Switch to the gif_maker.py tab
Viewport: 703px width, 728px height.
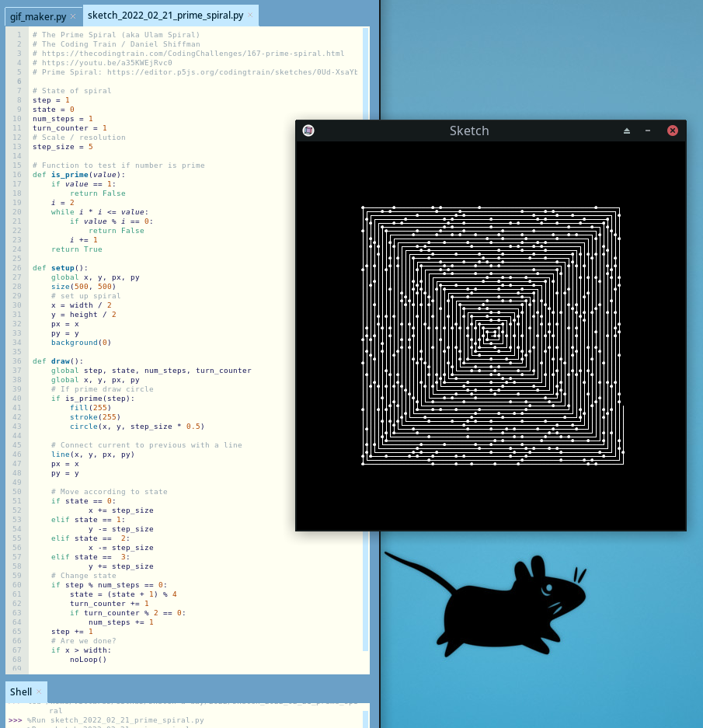pyautogui.click(x=38, y=16)
